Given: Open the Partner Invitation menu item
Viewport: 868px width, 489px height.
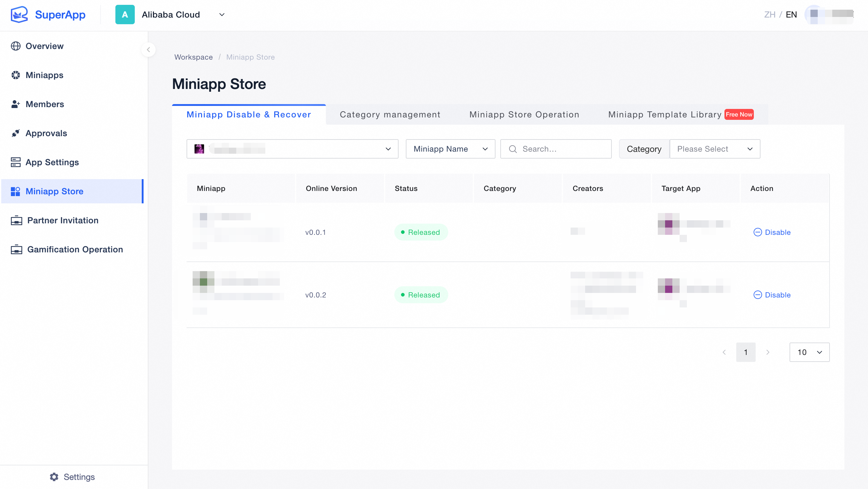Looking at the screenshot, I should (63, 220).
